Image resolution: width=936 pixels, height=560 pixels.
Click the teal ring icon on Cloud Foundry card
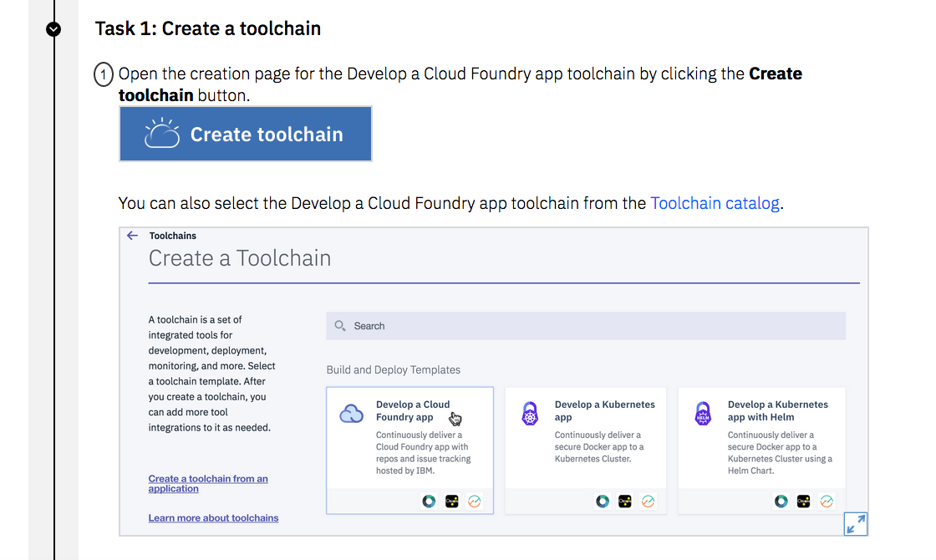tap(429, 501)
